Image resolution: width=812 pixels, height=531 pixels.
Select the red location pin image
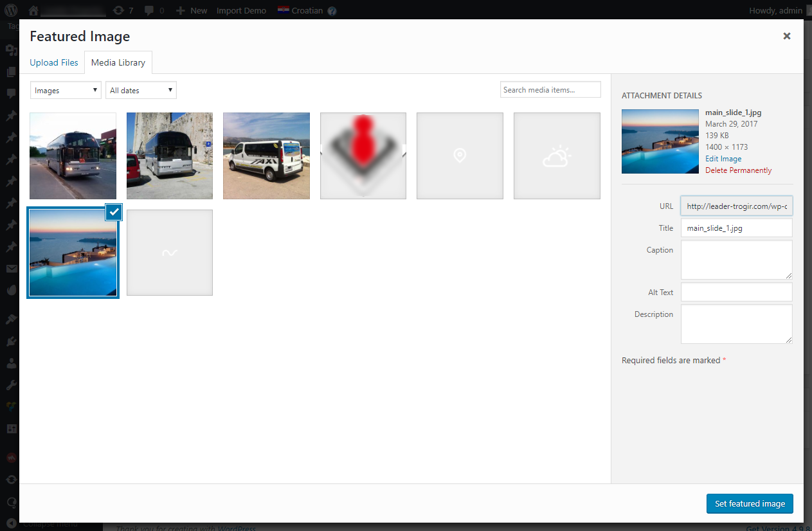[x=363, y=156]
